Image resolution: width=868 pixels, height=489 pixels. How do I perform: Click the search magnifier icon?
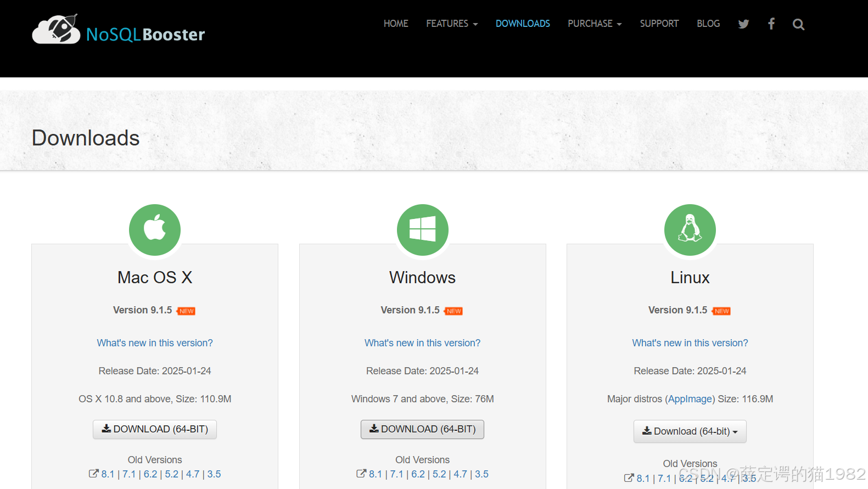click(798, 24)
